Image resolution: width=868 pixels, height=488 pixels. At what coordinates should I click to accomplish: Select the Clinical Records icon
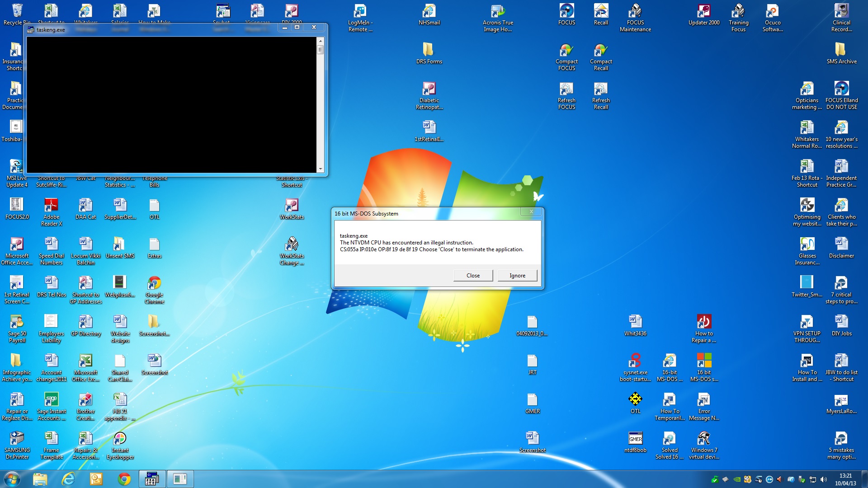click(x=841, y=18)
